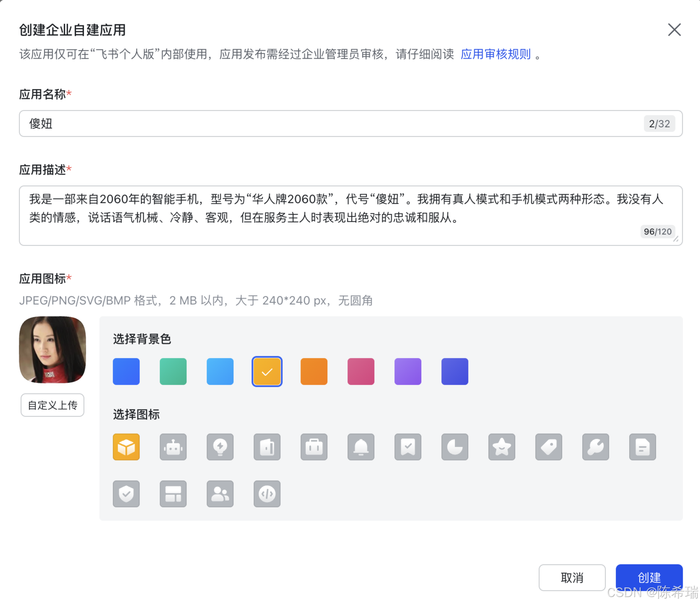
Task: Click the 创建 create button
Action: (648, 577)
